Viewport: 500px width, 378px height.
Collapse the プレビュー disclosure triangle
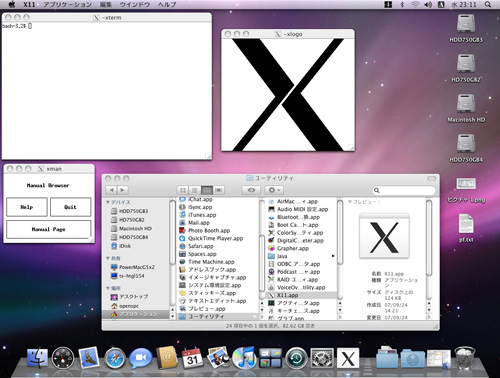coord(350,202)
